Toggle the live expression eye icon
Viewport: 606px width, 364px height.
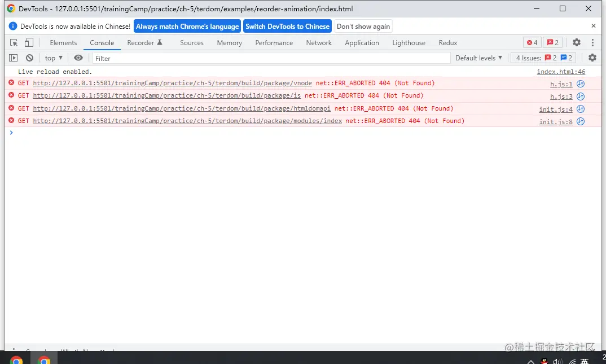(x=78, y=58)
